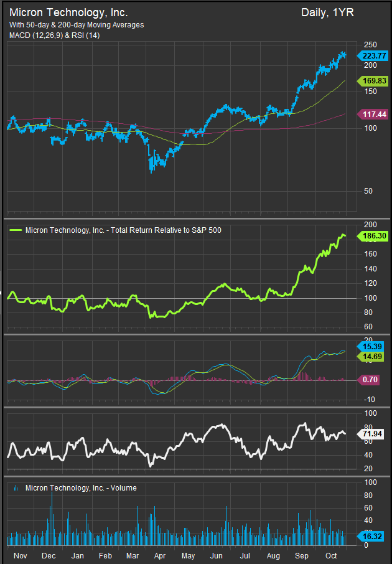Click the blue 15.39 MACD tag
This screenshot has height=564, width=392.
(373, 345)
